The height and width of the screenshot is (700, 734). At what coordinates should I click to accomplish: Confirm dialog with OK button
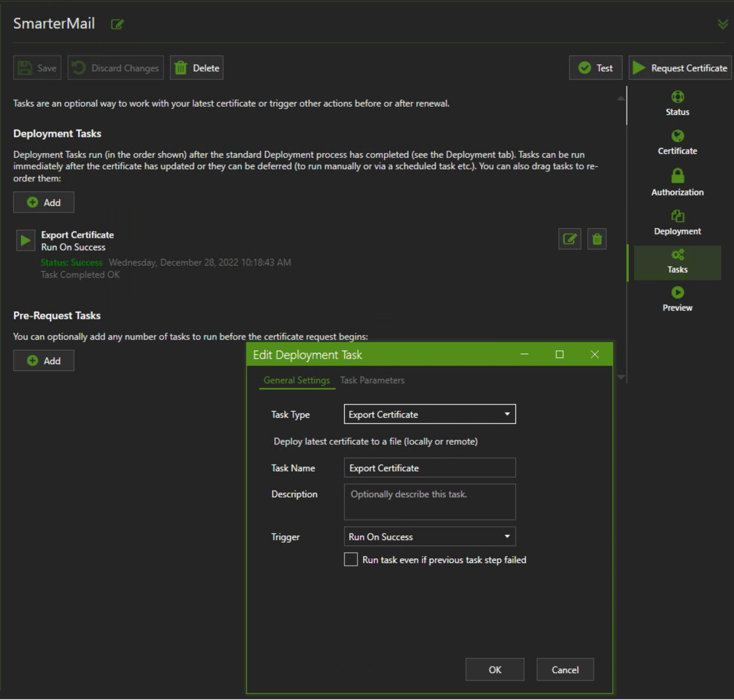pyautogui.click(x=495, y=669)
